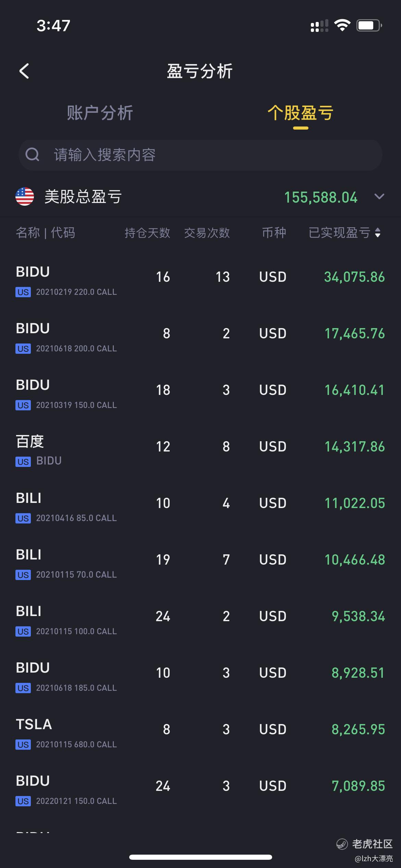Tap the Wi-Fi status icon
Viewport: 401px width, 868px height.
[342, 25]
